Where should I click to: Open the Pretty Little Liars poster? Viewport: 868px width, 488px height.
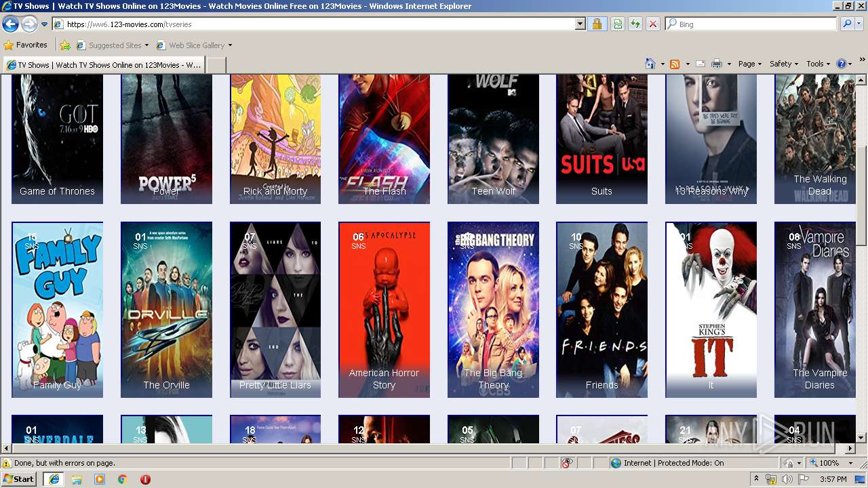(x=275, y=310)
